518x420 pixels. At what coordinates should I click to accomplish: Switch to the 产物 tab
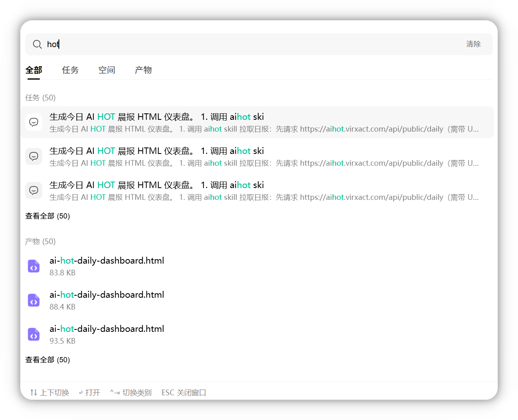click(143, 70)
